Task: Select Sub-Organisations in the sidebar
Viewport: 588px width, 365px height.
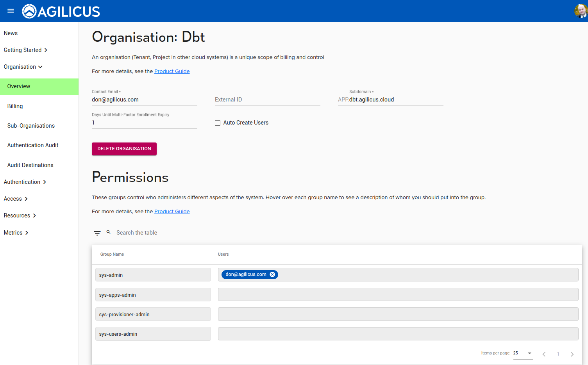Action: [31, 126]
